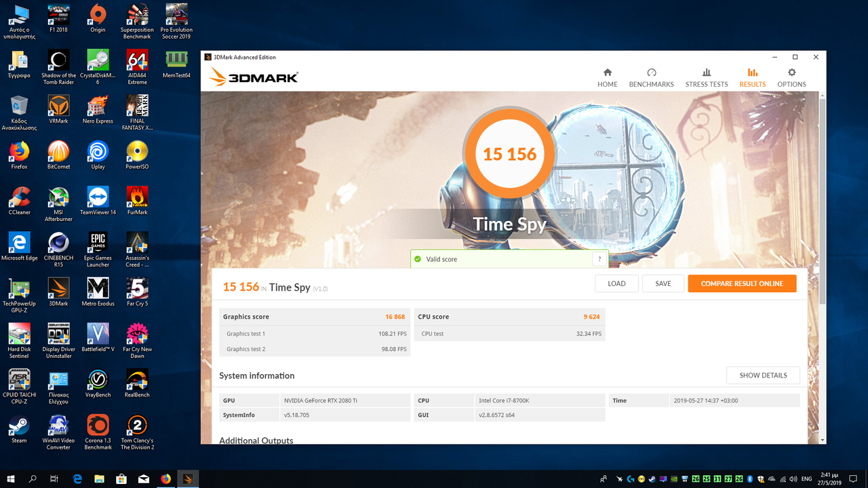Open TeamViewer 14 desktop icon

click(98, 200)
